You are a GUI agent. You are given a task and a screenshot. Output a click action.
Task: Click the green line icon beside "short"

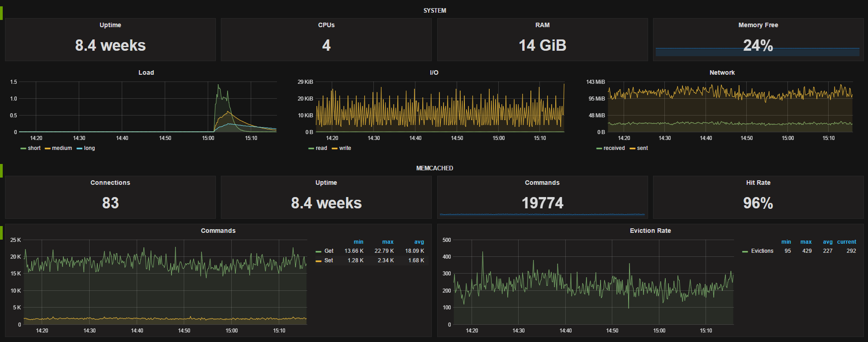[x=23, y=149]
